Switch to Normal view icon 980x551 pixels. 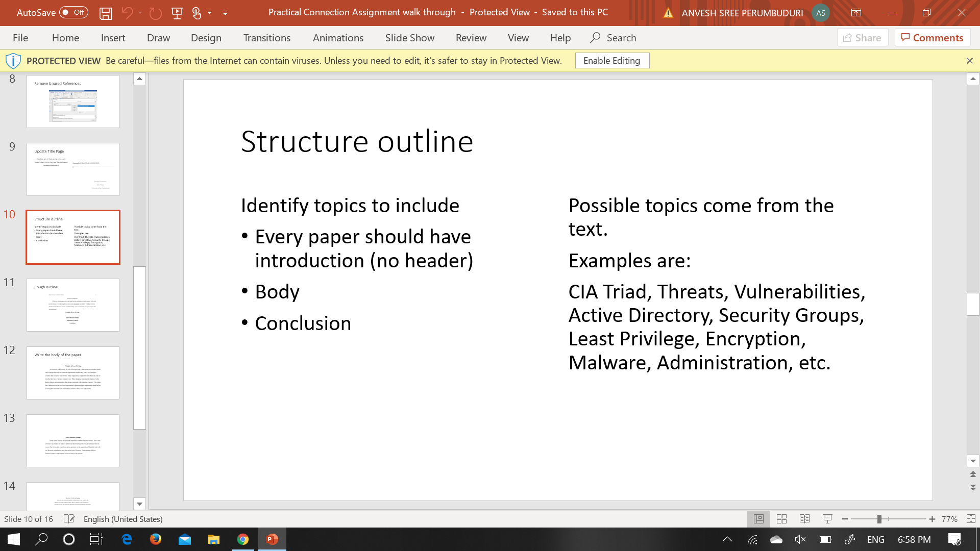tap(758, 519)
